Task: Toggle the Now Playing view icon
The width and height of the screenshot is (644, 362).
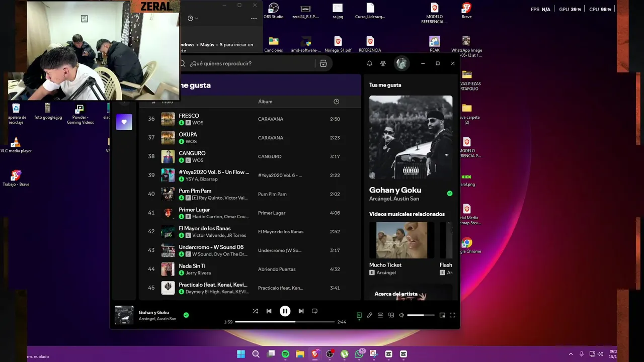Action: 359,315
